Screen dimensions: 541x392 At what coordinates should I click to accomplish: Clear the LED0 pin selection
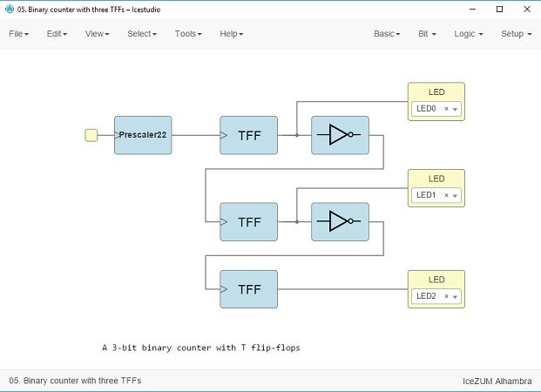pos(446,109)
